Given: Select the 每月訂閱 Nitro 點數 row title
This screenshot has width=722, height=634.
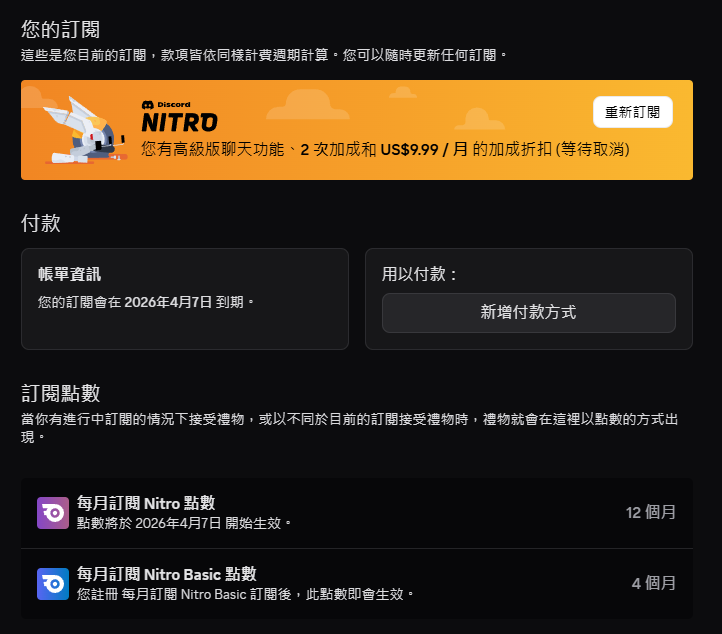Looking at the screenshot, I should point(146,503).
